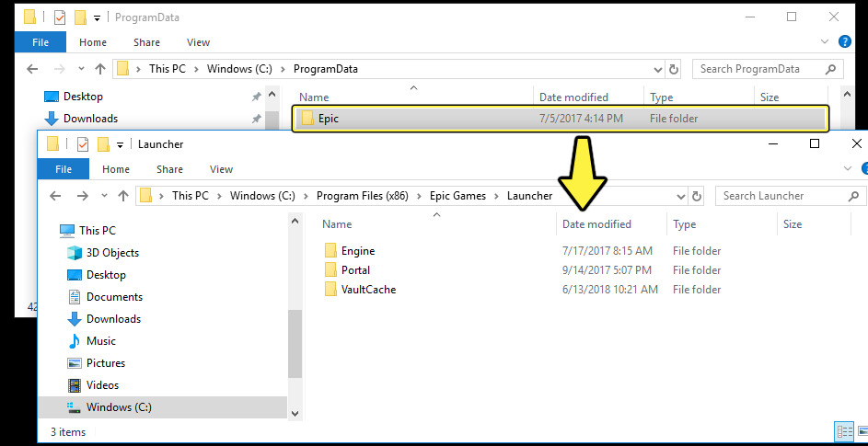Open recent locations dropdown in ProgramData window
Screen dimensions: 868x446
[81, 69]
